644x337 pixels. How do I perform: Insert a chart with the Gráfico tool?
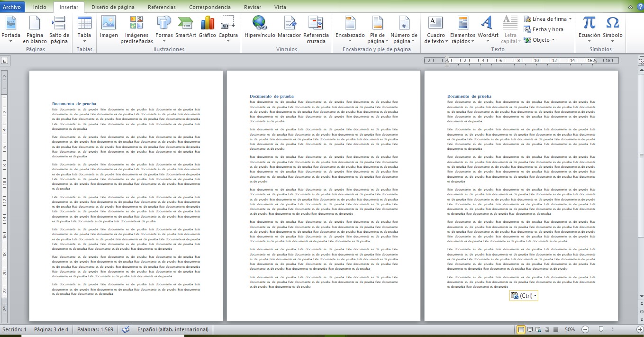(x=208, y=29)
